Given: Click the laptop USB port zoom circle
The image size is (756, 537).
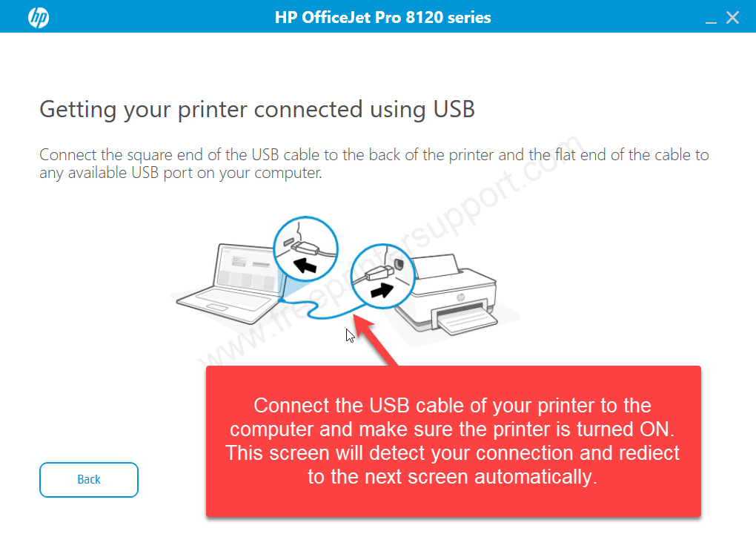Looking at the screenshot, I should pos(305,249).
